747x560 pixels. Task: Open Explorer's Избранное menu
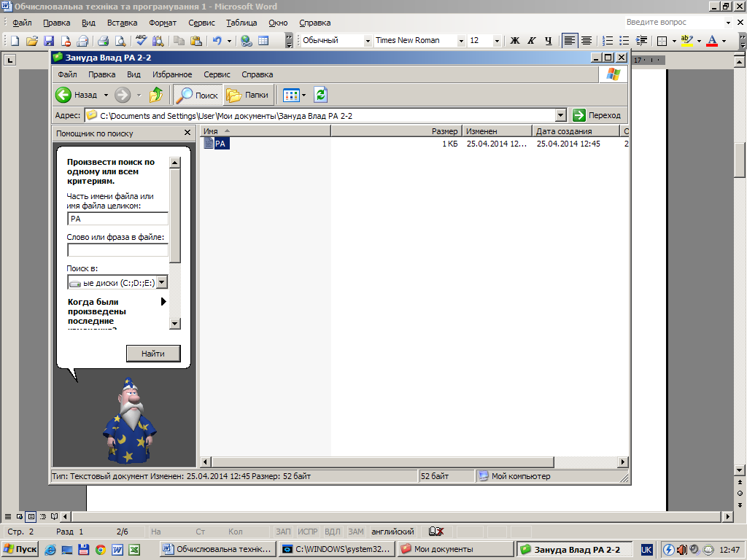[x=172, y=74]
